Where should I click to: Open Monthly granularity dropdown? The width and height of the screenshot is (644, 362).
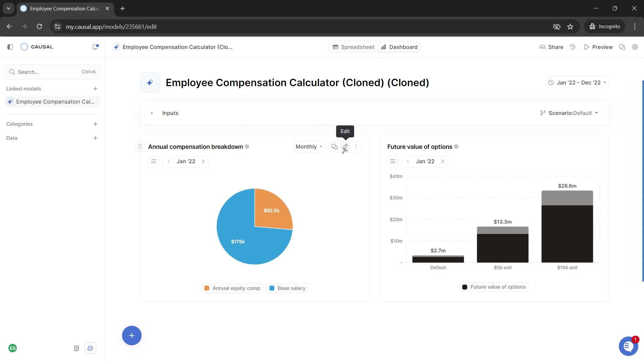click(309, 146)
